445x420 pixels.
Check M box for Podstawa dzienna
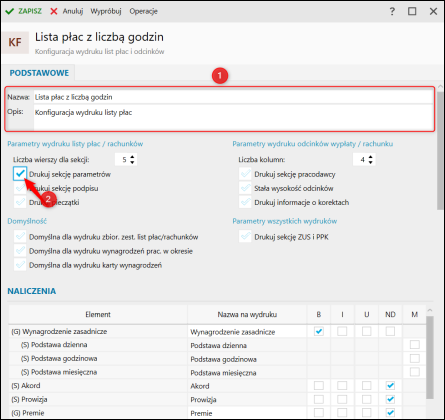tap(415, 345)
